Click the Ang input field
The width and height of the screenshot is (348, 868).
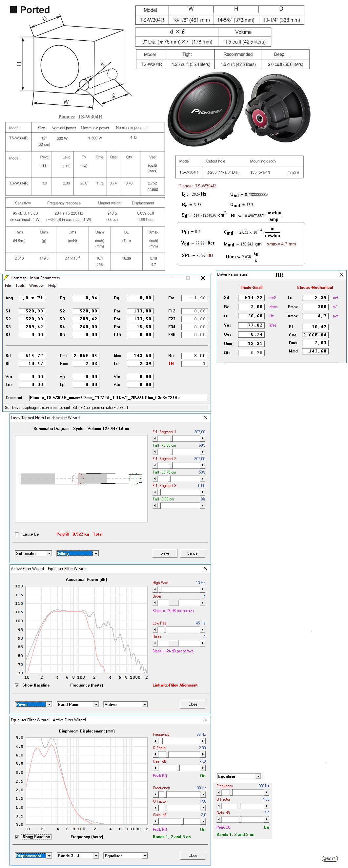[x=32, y=298]
